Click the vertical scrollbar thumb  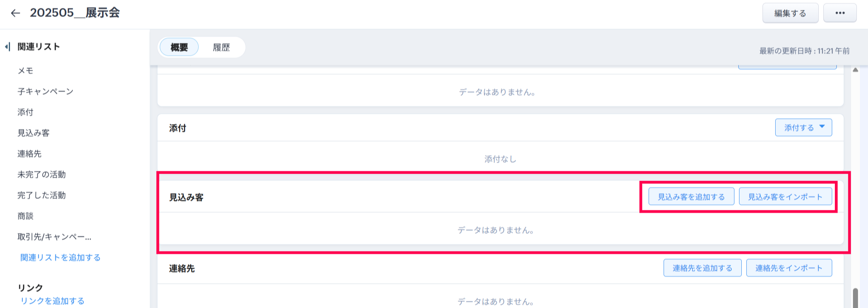(x=855, y=298)
